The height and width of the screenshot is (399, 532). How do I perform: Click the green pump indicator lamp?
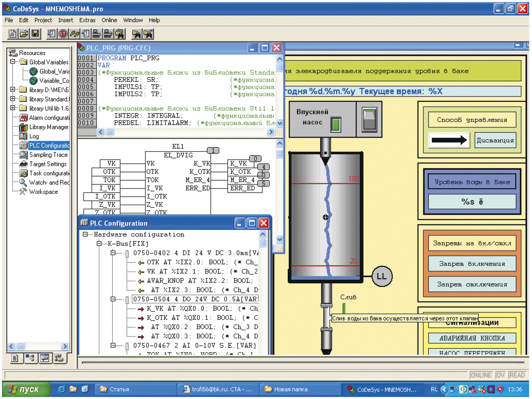coord(336,124)
